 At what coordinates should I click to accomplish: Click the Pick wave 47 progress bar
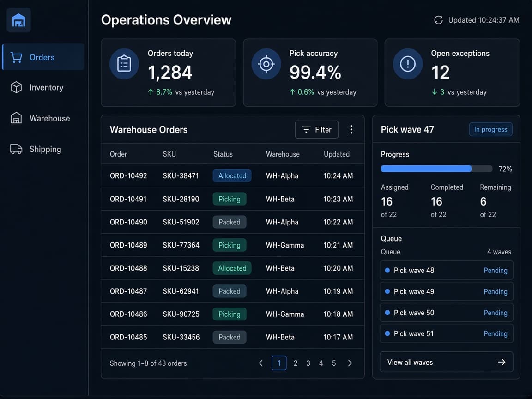click(x=436, y=169)
